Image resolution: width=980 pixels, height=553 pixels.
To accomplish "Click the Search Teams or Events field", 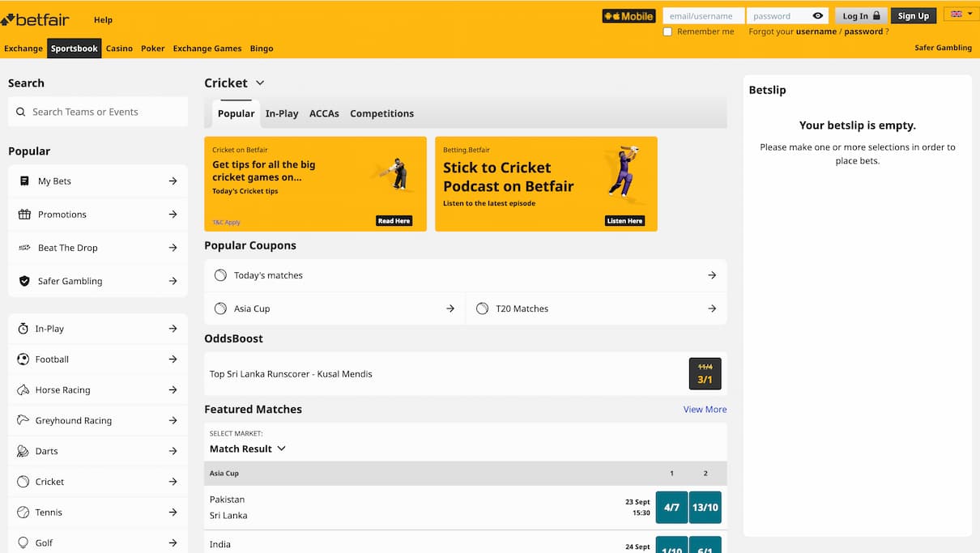I will tap(98, 112).
